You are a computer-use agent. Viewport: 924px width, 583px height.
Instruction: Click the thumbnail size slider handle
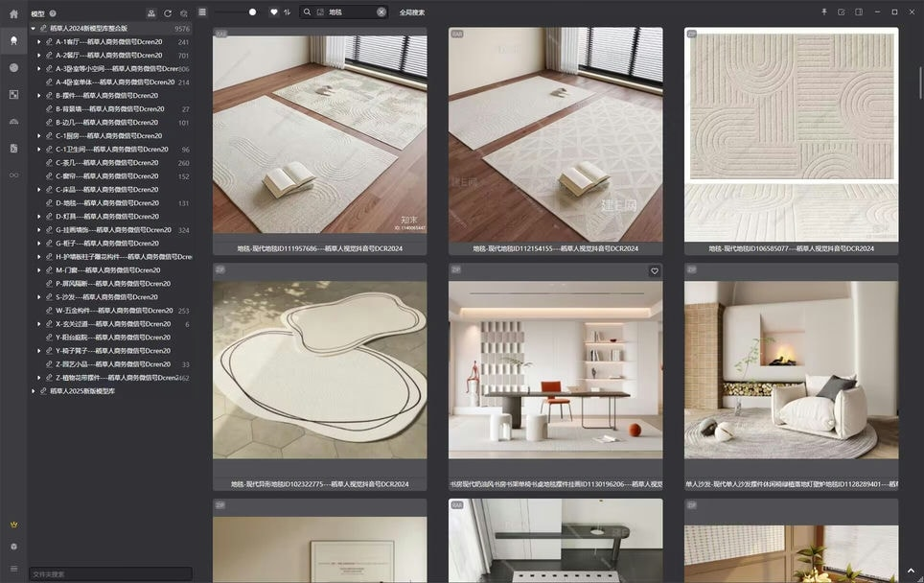point(253,12)
